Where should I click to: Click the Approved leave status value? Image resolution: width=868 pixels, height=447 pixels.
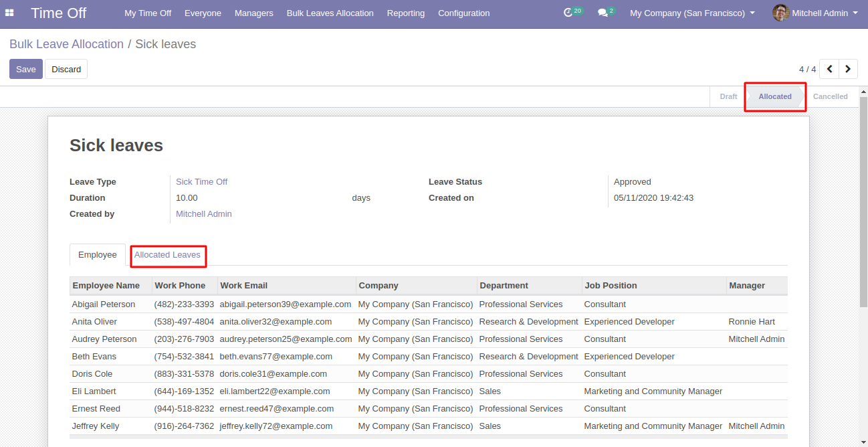tap(633, 182)
